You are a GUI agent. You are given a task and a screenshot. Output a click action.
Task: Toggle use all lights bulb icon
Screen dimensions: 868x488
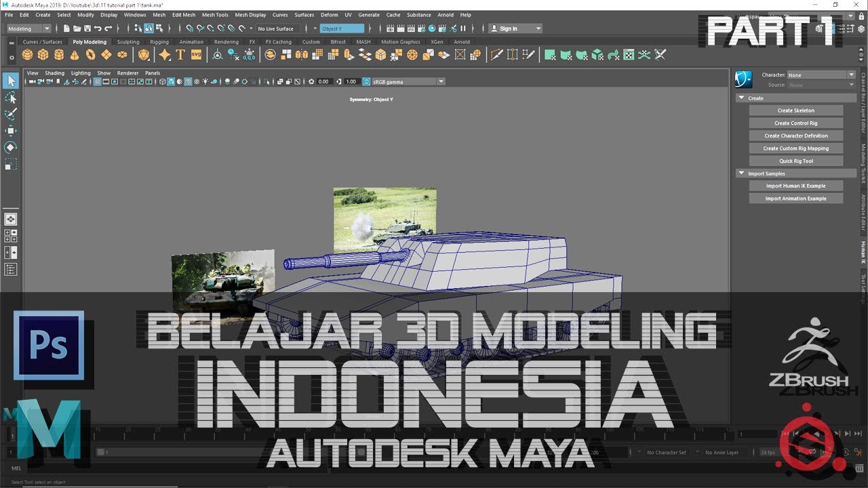tap(205, 81)
